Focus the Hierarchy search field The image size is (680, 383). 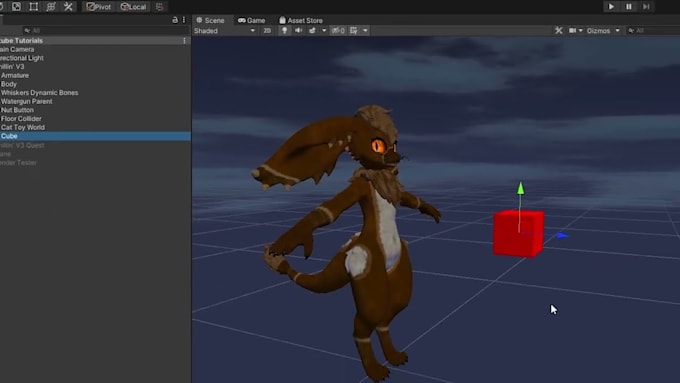[x=106, y=30]
